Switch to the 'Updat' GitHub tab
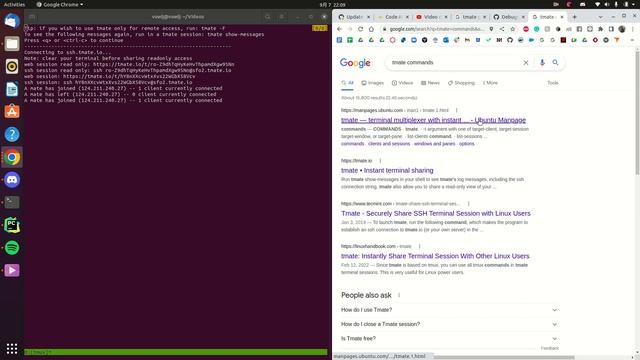Viewport: 640px width, 360px height. 354,17
